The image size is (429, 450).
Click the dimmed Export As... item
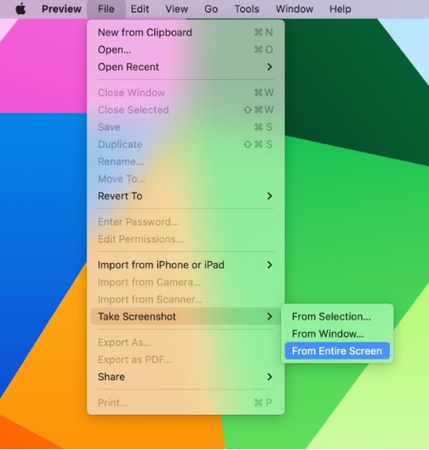186,342
